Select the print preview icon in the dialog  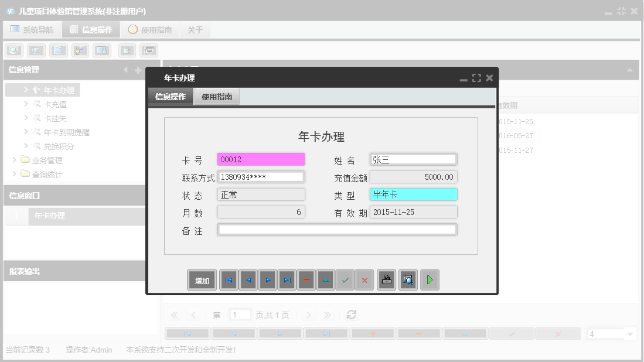coord(408,279)
